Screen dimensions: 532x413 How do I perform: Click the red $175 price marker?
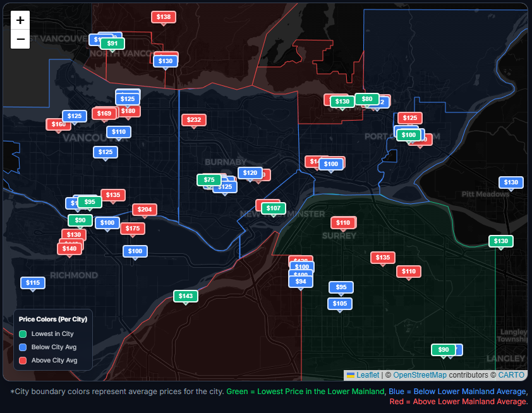coord(133,229)
